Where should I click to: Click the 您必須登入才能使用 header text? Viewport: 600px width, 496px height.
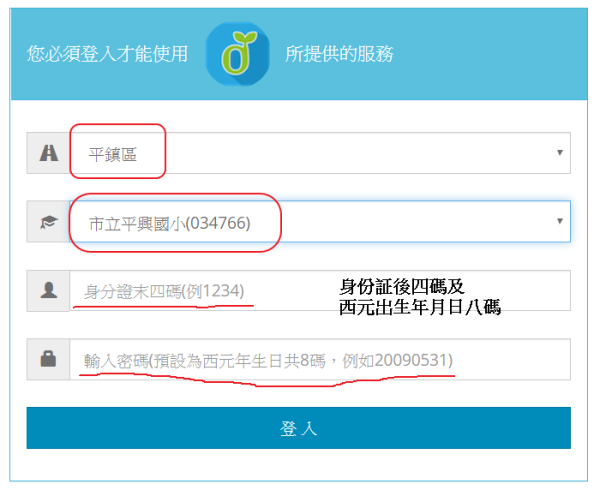(x=108, y=54)
